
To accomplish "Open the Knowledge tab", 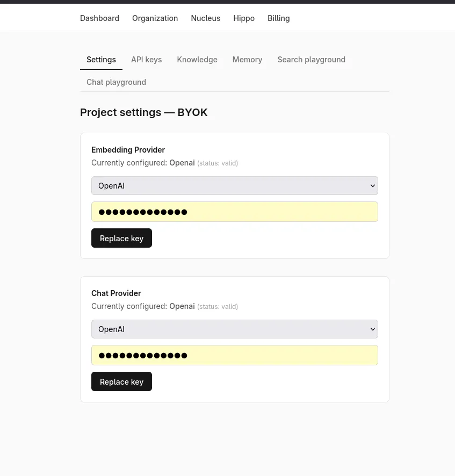I will [x=197, y=60].
